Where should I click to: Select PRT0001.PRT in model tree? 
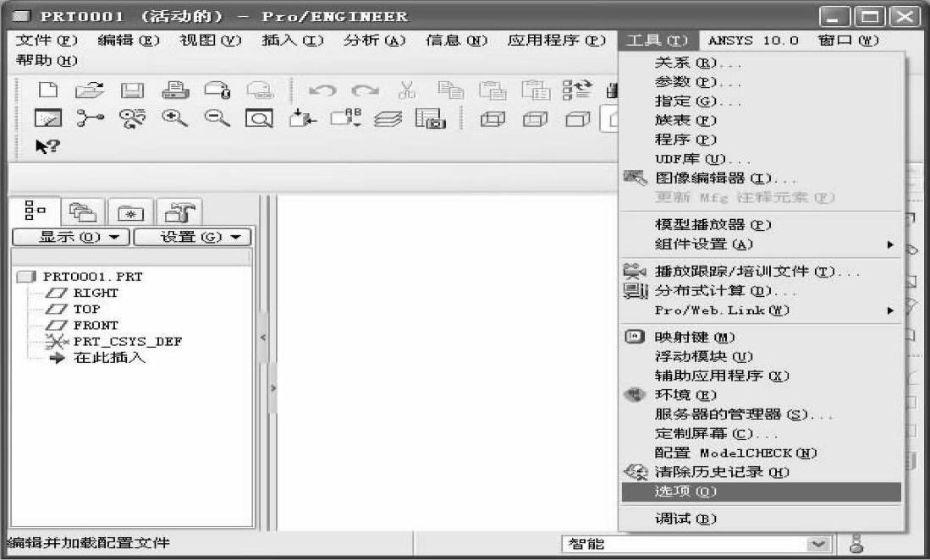click(92, 276)
